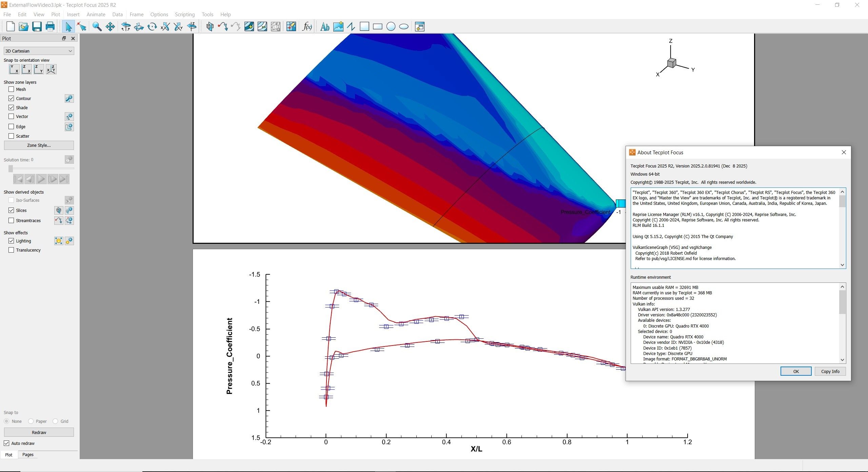Enable Translucency under Show effects

pos(11,250)
